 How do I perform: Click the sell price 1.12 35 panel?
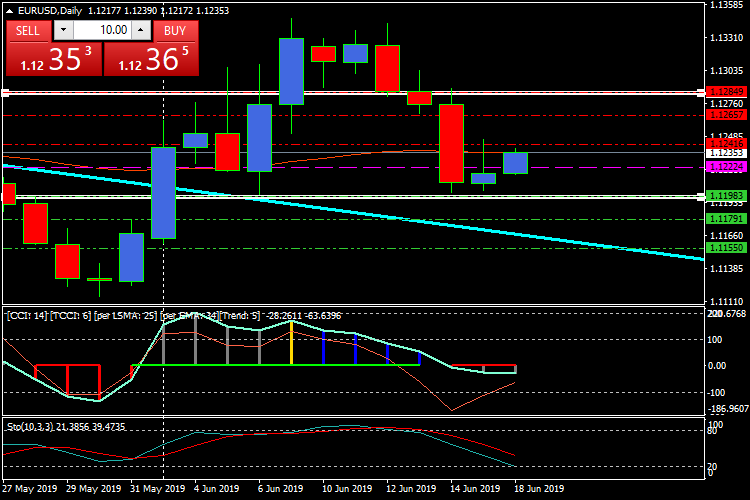point(54,59)
